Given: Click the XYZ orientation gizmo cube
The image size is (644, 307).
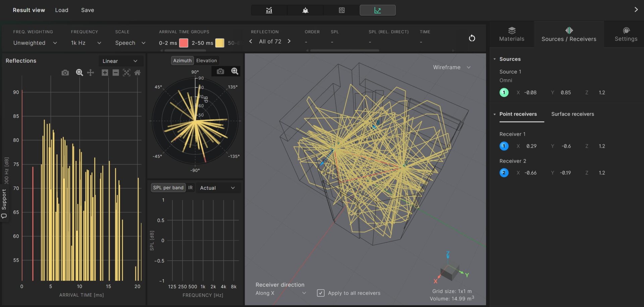Looking at the screenshot, I should (450, 272).
